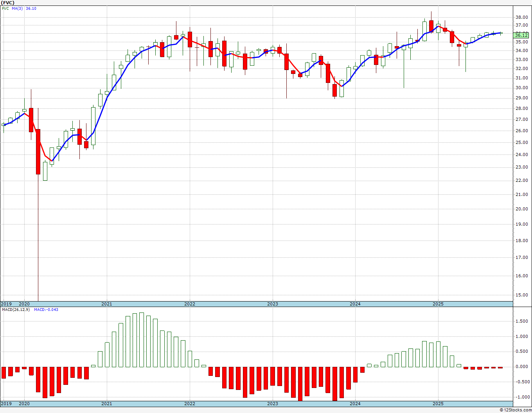Click the 23.00 price axis label
Viewport: 532px width, 413px height.
click(x=521, y=167)
